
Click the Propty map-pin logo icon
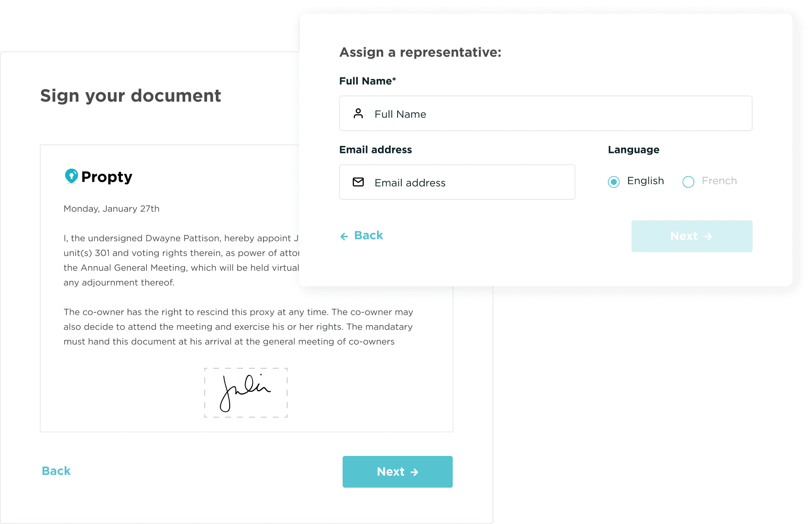coord(71,176)
